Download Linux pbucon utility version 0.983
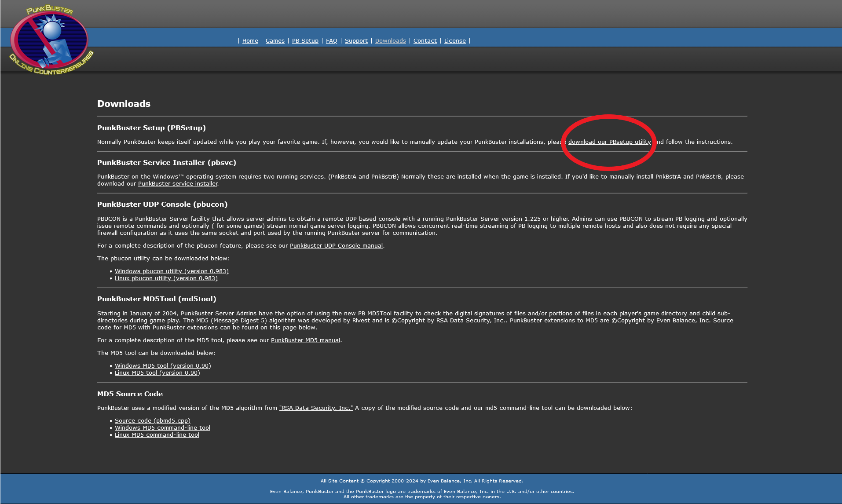Image resolution: width=842 pixels, height=504 pixels. [166, 278]
